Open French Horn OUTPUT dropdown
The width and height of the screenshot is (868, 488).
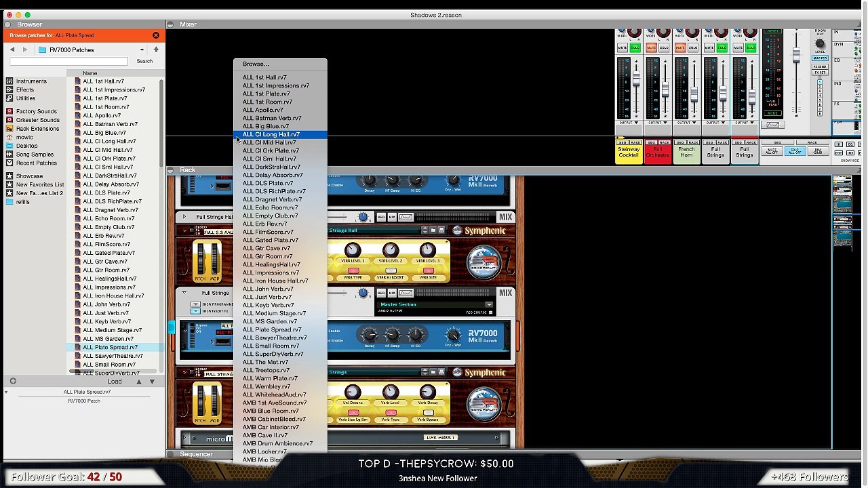(686, 123)
